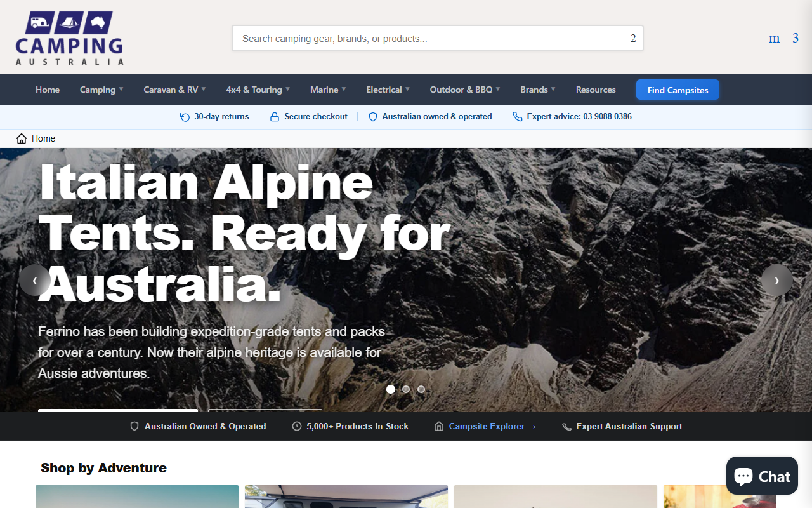Open third Shop by Adventure thumbnail
Screen dimensions: 812x508
(556, 497)
